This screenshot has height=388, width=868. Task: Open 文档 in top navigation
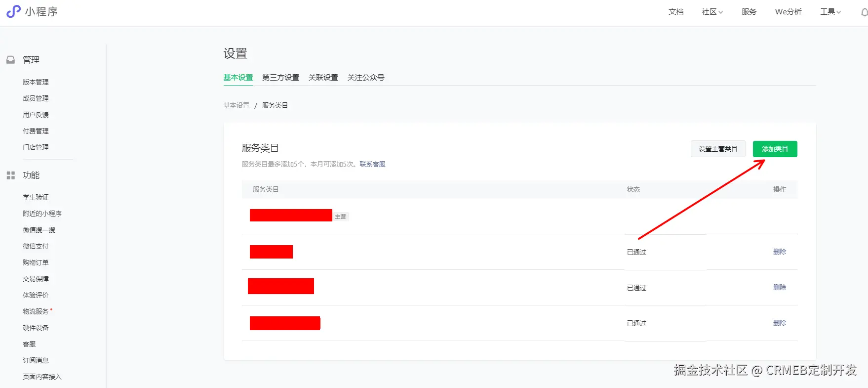(x=676, y=12)
